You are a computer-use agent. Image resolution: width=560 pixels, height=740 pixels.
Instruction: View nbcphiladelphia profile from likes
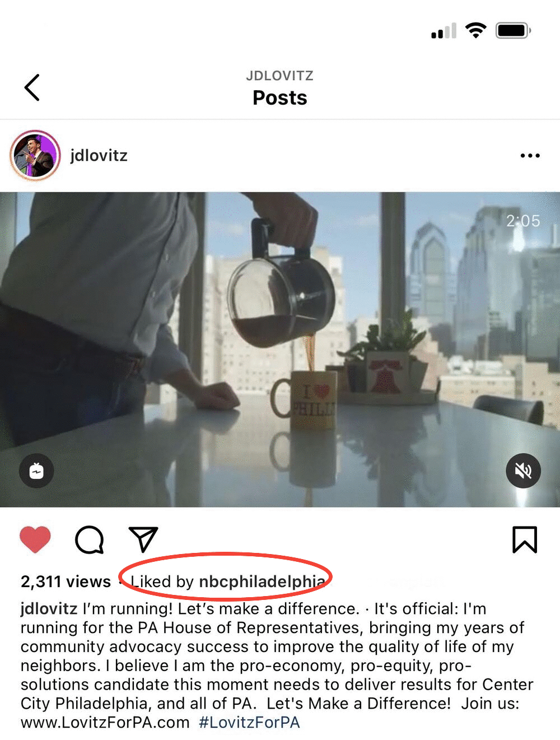262,581
